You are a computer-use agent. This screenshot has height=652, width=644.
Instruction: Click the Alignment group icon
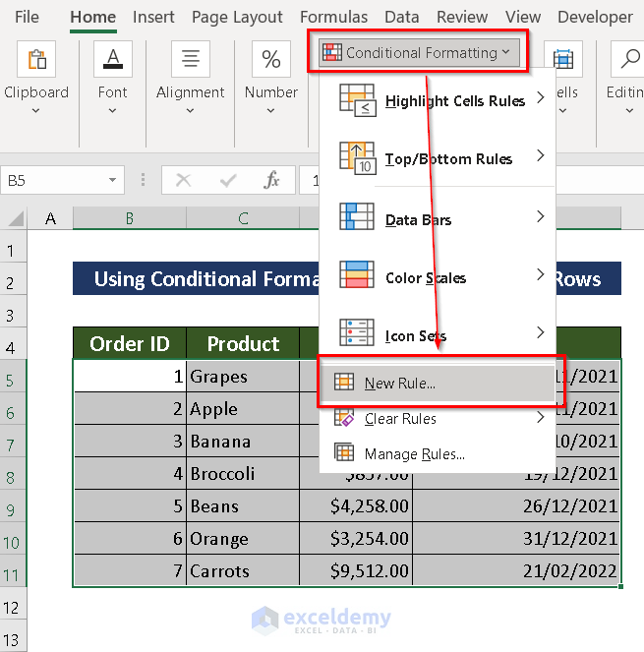click(191, 59)
